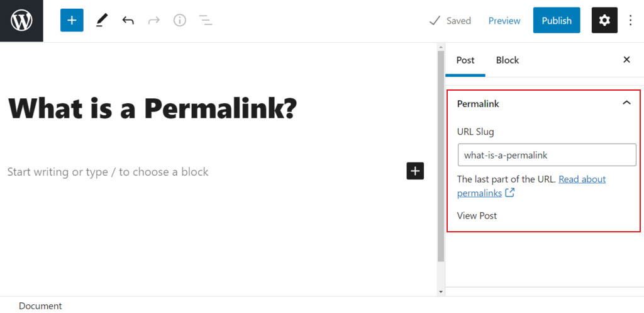Undo the last change
Viewport: 644px width, 313px height.
[128, 20]
